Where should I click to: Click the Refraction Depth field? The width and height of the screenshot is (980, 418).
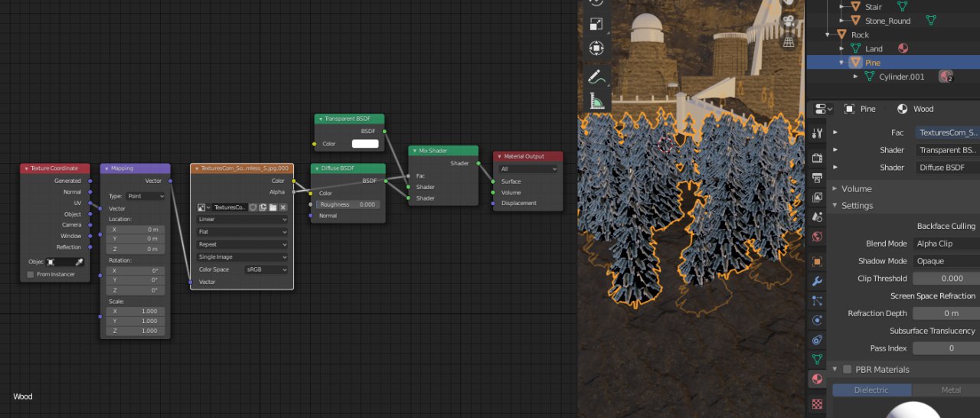point(946,313)
